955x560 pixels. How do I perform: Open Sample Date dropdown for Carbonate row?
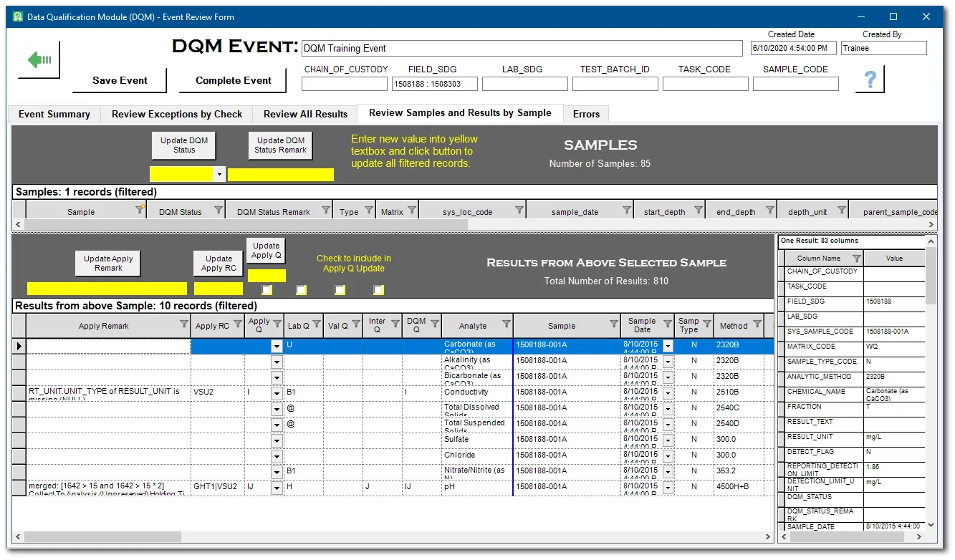[x=668, y=346]
